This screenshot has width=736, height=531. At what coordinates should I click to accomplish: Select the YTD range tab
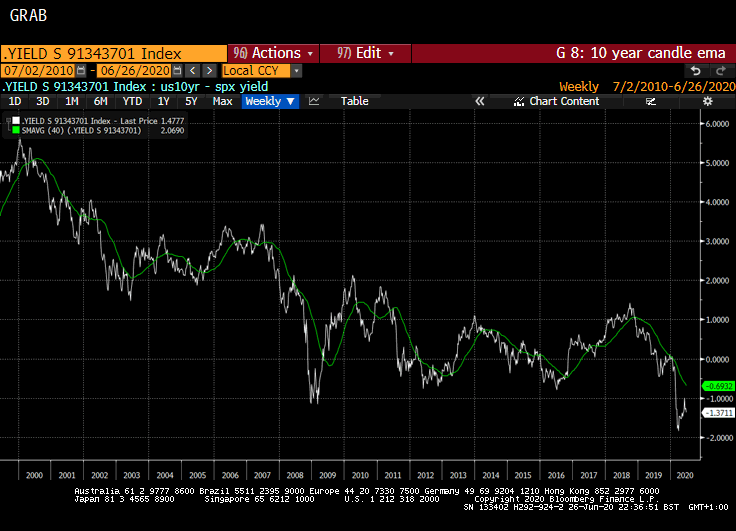pyautogui.click(x=132, y=101)
